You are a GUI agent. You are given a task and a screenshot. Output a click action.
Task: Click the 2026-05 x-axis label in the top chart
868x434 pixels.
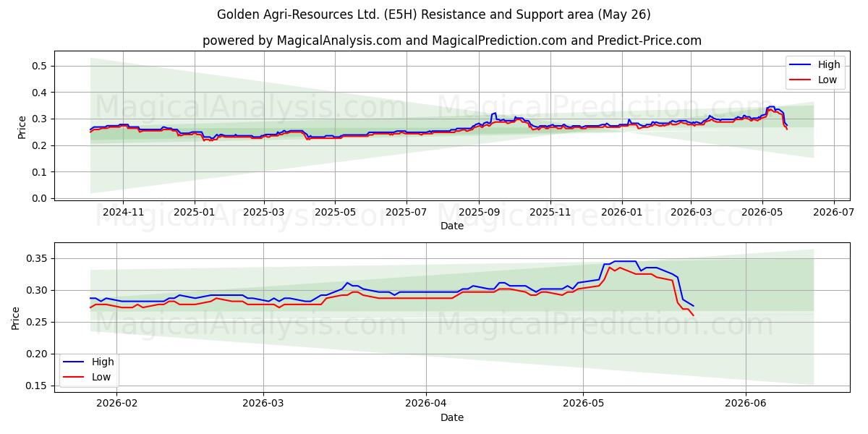point(762,212)
